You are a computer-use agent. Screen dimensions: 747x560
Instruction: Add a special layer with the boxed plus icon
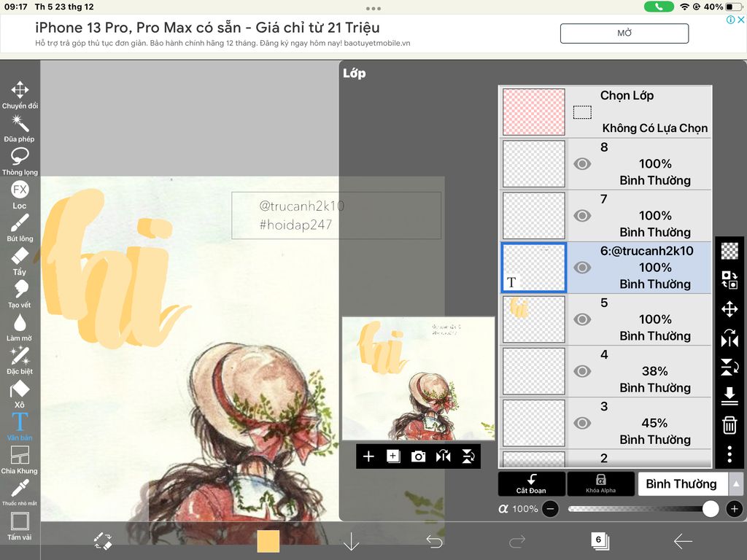393,456
